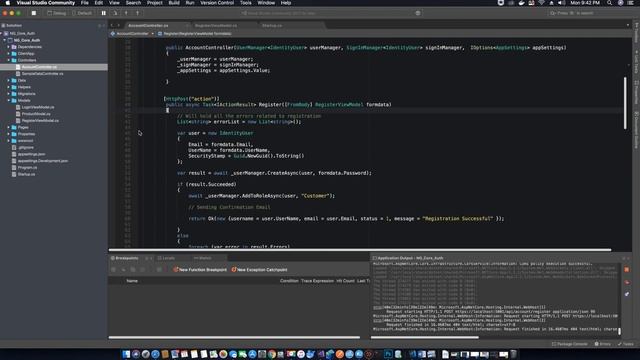Switch to the Startup.cs editor tab
The width and height of the screenshot is (640, 360).
(272, 25)
